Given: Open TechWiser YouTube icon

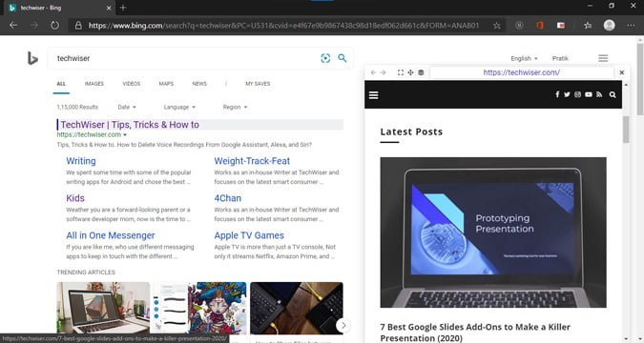Looking at the screenshot, I should pos(589,94).
